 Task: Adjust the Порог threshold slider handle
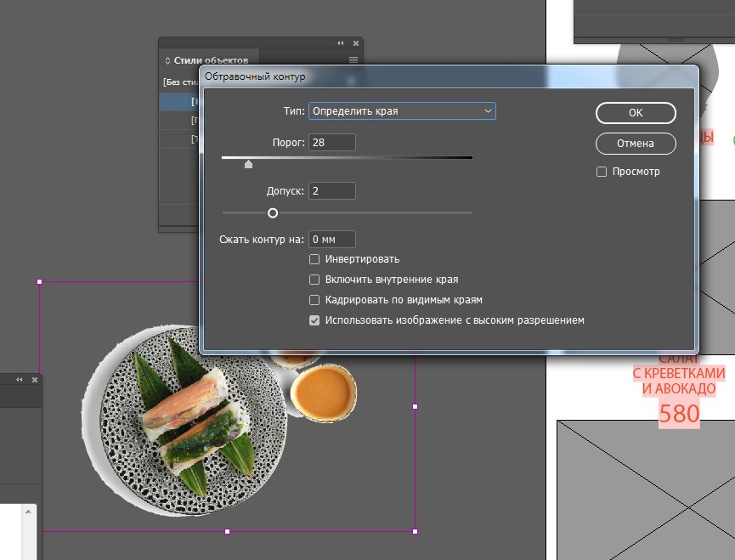click(x=248, y=164)
